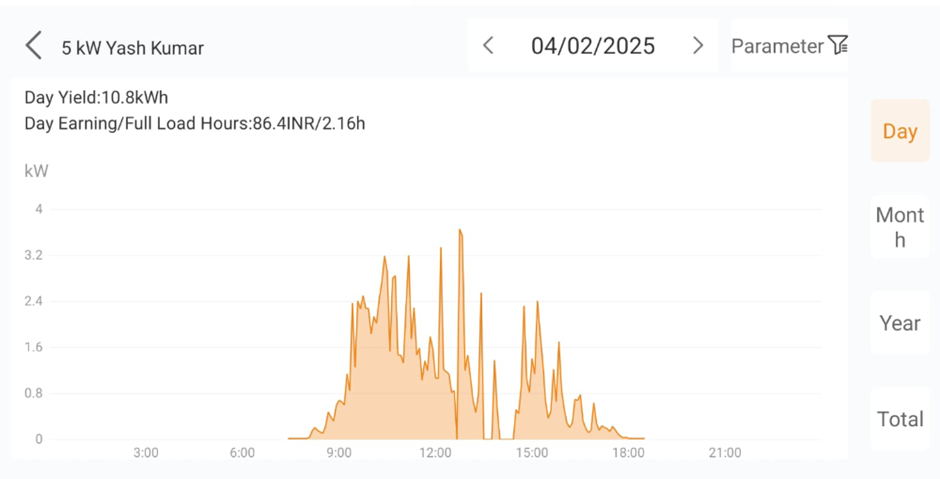The image size is (940, 479).
Task: Click the 18:00 time axis label
Action: (628, 453)
